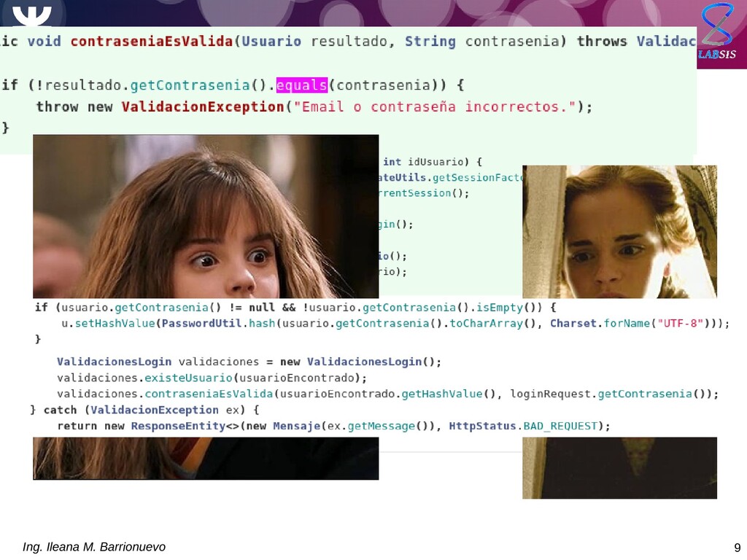Viewport: 747px width, 560px height.
Task: Click the LABSIS logo in the corner
Action: point(717,31)
